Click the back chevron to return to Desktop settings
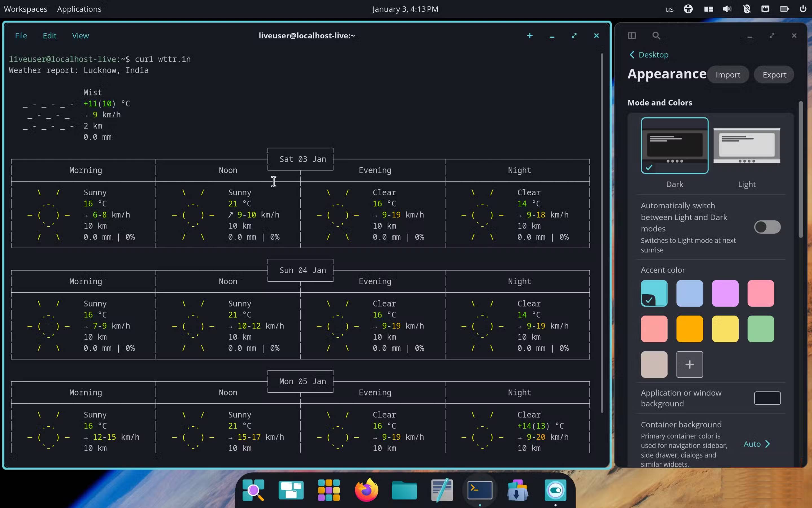The height and width of the screenshot is (508, 812). pos(632,54)
